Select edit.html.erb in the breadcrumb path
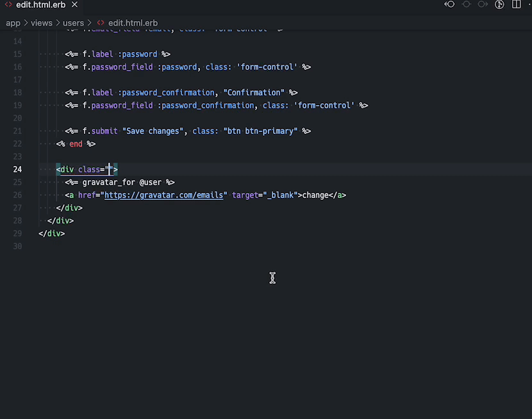The height and width of the screenshot is (419, 532). coord(133,22)
